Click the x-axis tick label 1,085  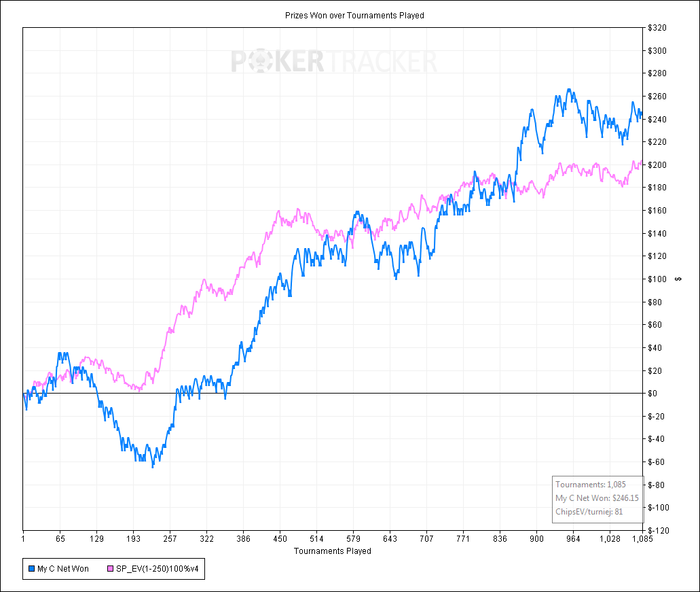(643, 539)
